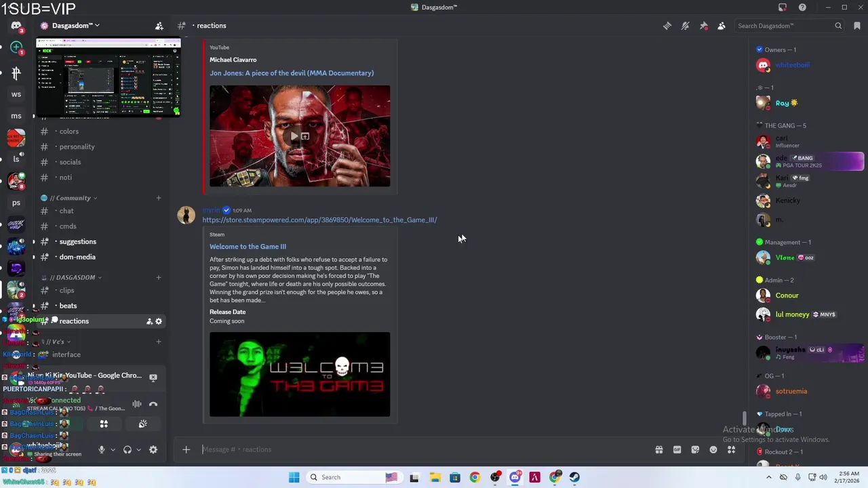Screen dimensions: 868x488
Task: Mute the microphone in user panel
Action: [x=102, y=449]
